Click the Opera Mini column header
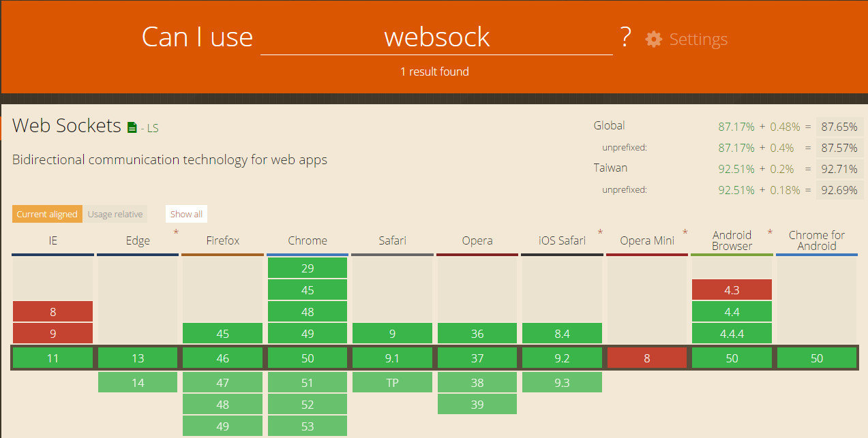The width and height of the screenshot is (868, 438). tap(647, 240)
